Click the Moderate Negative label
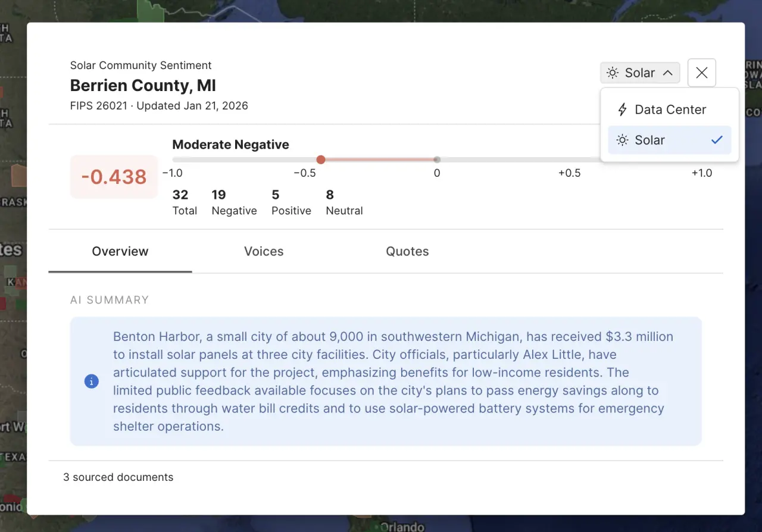Image resolution: width=762 pixels, height=532 pixels. point(230,145)
